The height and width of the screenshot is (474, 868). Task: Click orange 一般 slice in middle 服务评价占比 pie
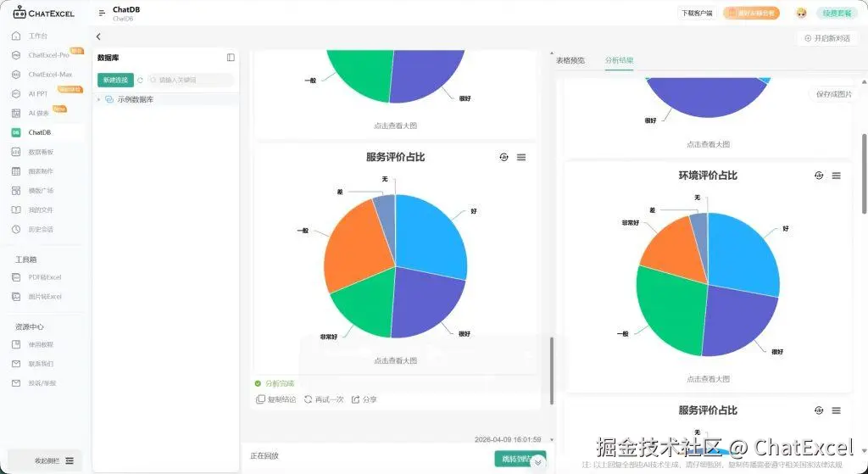(x=355, y=247)
